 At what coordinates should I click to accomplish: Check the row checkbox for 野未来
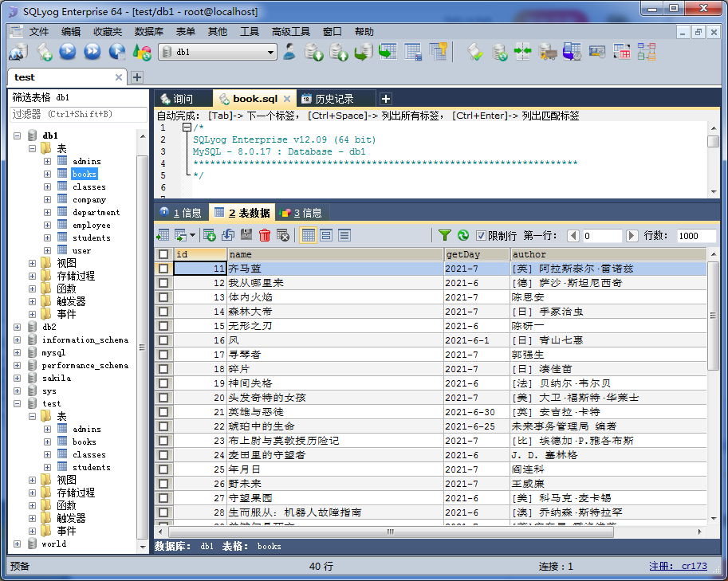(163, 484)
